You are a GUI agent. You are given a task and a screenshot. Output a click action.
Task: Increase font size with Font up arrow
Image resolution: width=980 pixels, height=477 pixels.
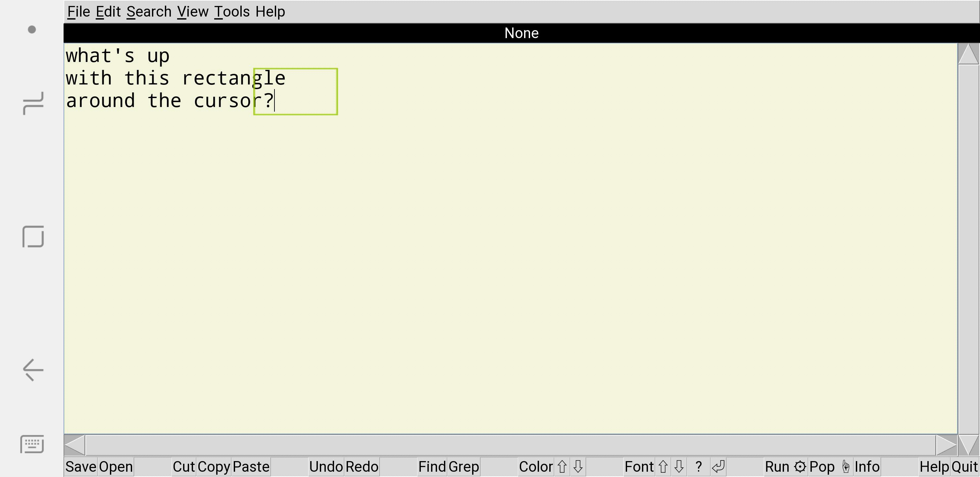(x=663, y=467)
